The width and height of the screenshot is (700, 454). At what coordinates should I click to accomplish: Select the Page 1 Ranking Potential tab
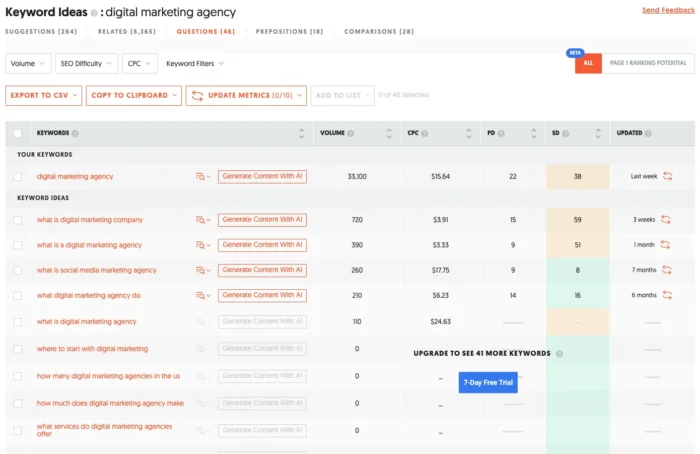click(648, 63)
